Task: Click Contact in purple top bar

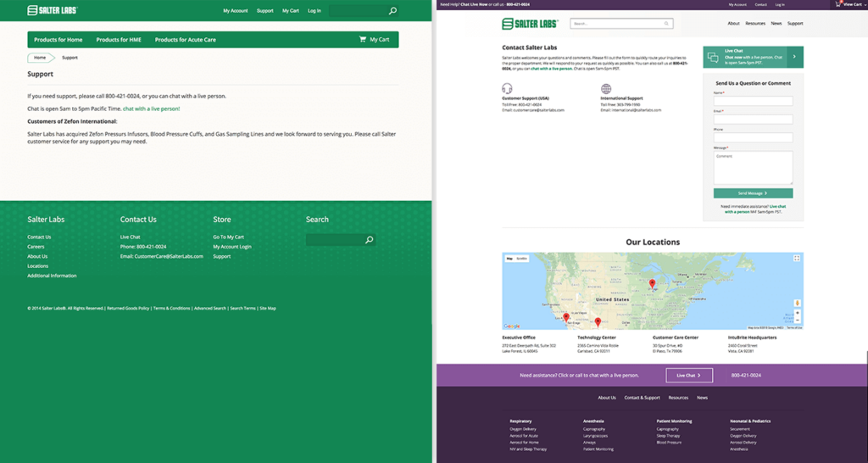Action: (761, 4)
